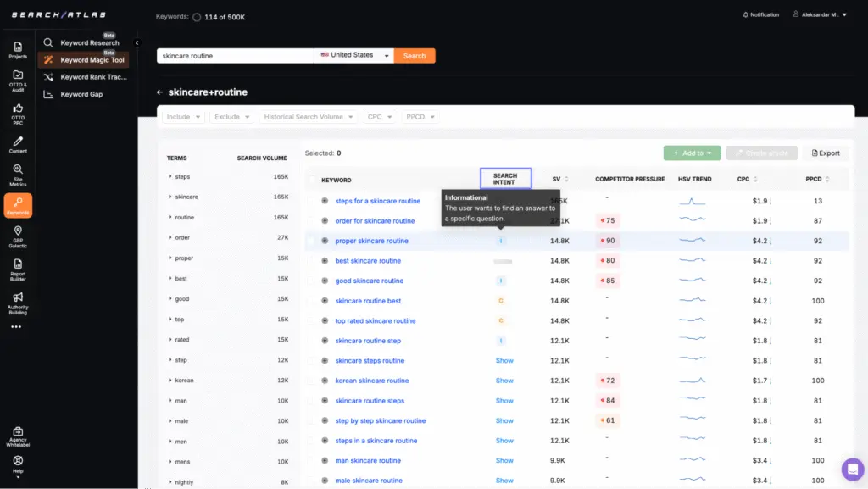Open the CPC filter dropdown
This screenshot has width=868, height=489.
coord(380,117)
